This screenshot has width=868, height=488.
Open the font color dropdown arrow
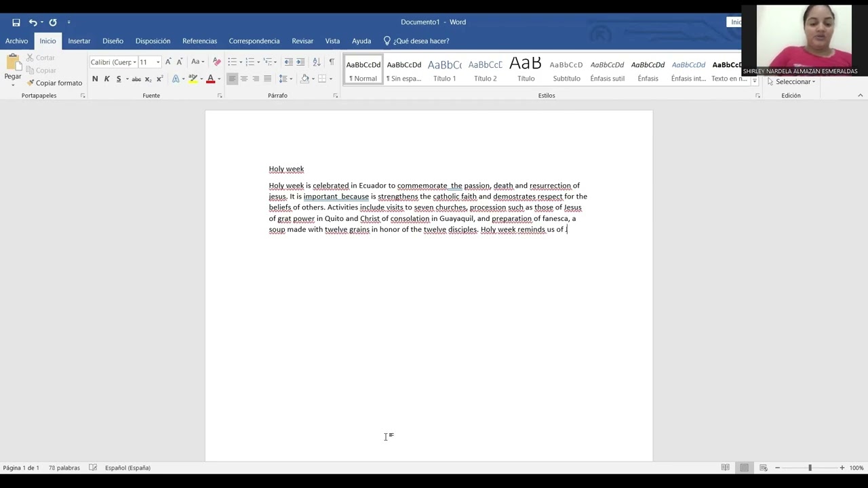click(219, 79)
